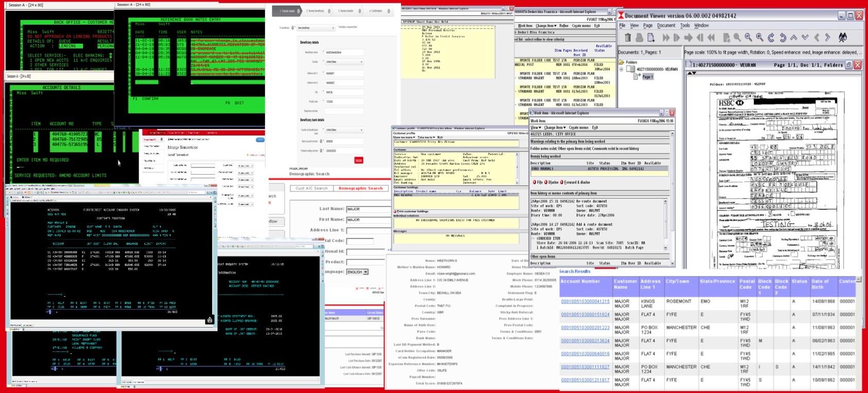Click the Folders folder icon in tree
This screenshot has height=393, width=868.
click(621, 62)
